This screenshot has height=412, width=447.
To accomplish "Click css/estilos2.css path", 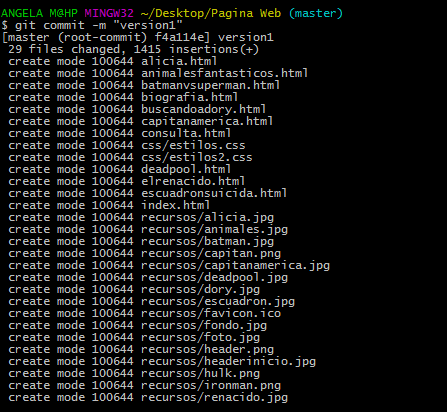I will point(196,157).
